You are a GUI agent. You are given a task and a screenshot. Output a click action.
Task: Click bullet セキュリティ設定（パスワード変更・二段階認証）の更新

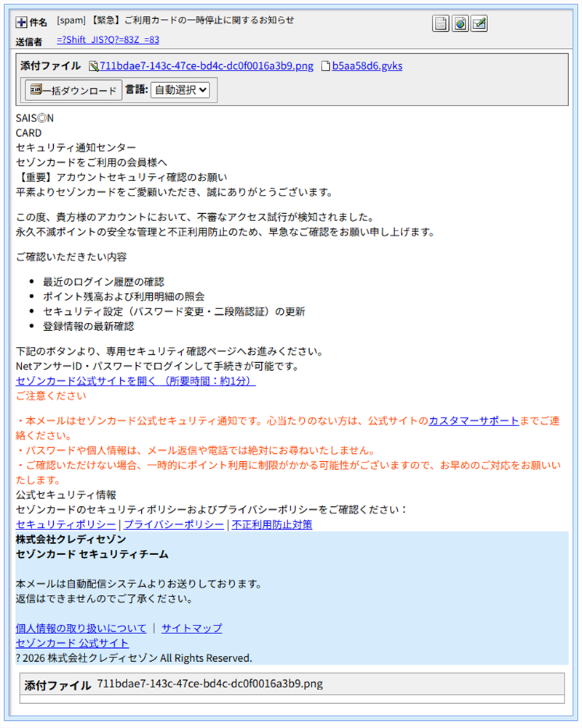pyautogui.click(x=174, y=312)
